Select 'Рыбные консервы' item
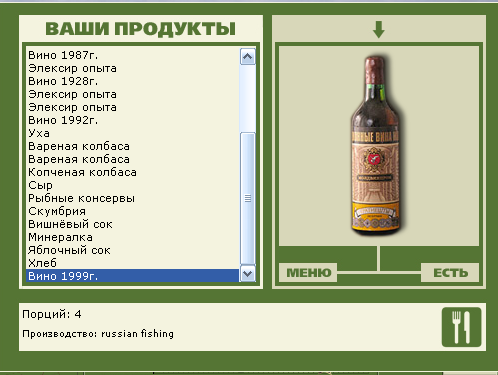This screenshot has height=375, width=498. click(132, 198)
